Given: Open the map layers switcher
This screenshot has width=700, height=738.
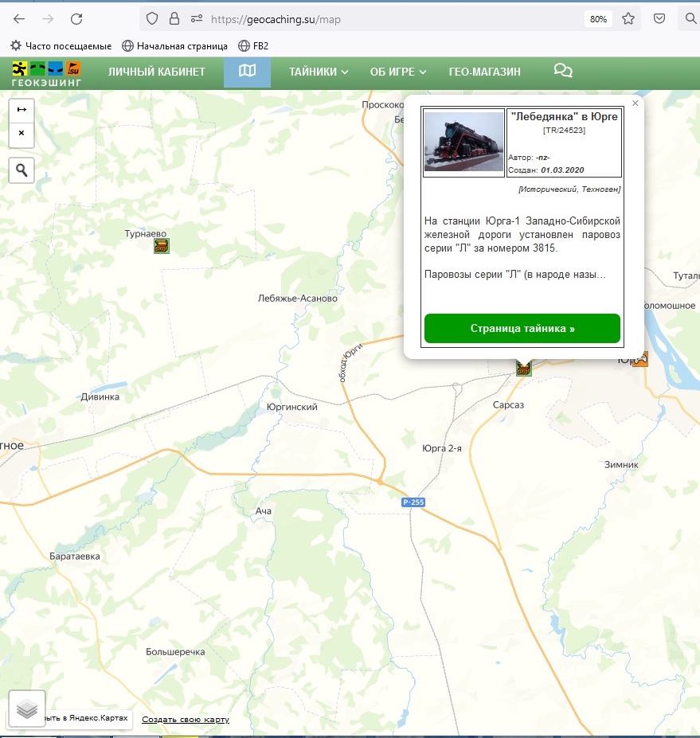Looking at the screenshot, I should coord(27,709).
